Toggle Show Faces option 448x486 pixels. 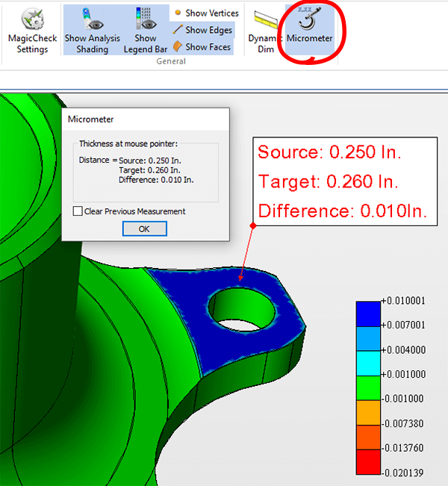click(202, 47)
